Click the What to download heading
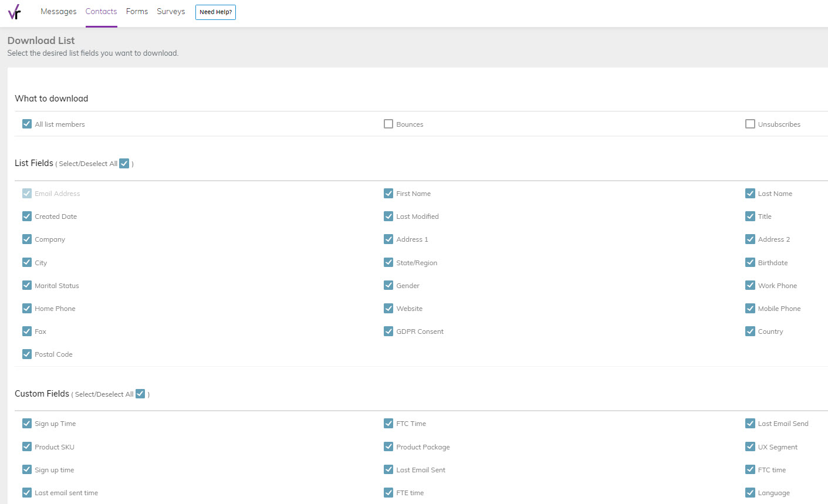This screenshot has width=828, height=504. coord(52,99)
